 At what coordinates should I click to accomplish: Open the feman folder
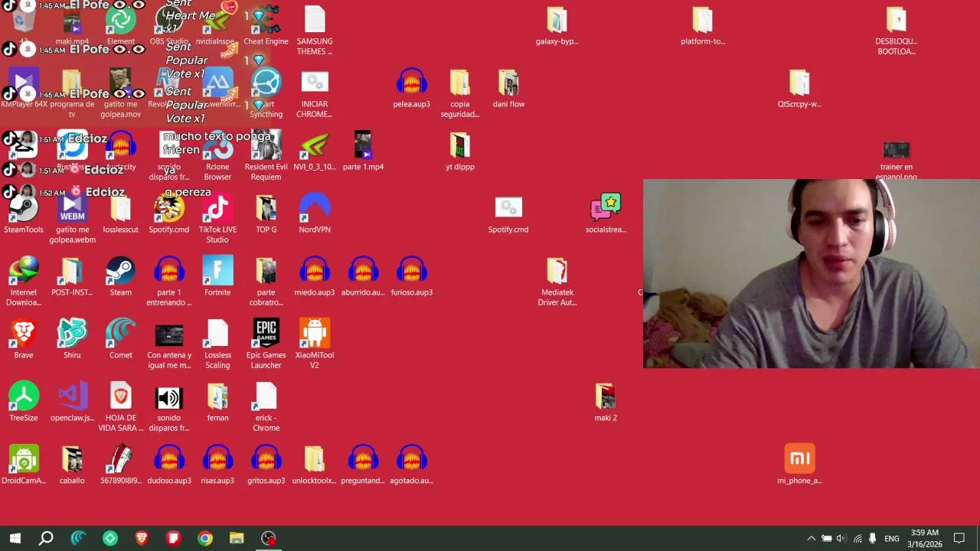(217, 402)
